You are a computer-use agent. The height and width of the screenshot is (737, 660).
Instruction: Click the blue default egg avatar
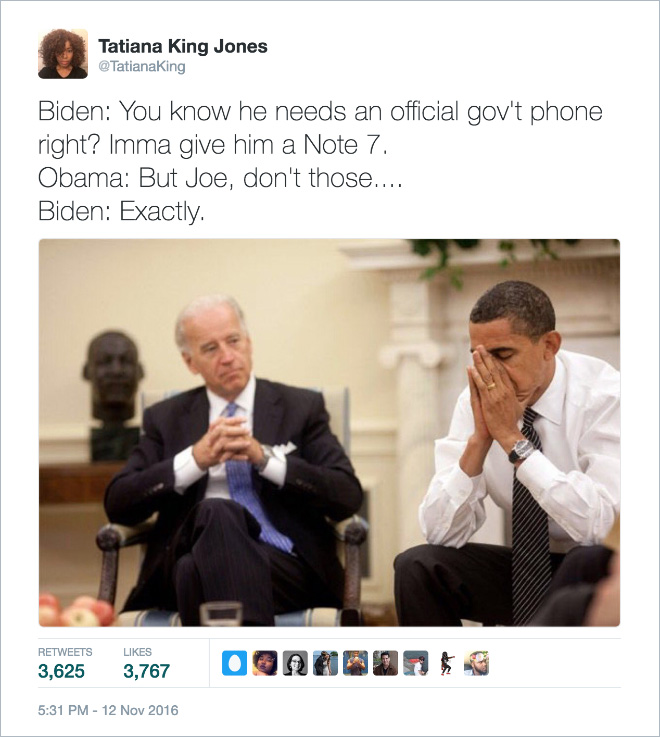(235, 663)
